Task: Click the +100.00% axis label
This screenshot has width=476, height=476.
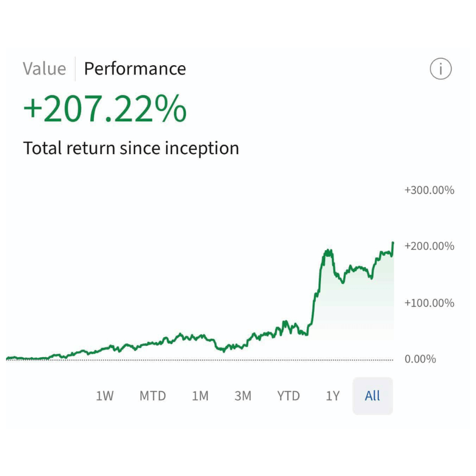Action: tap(429, 303)
